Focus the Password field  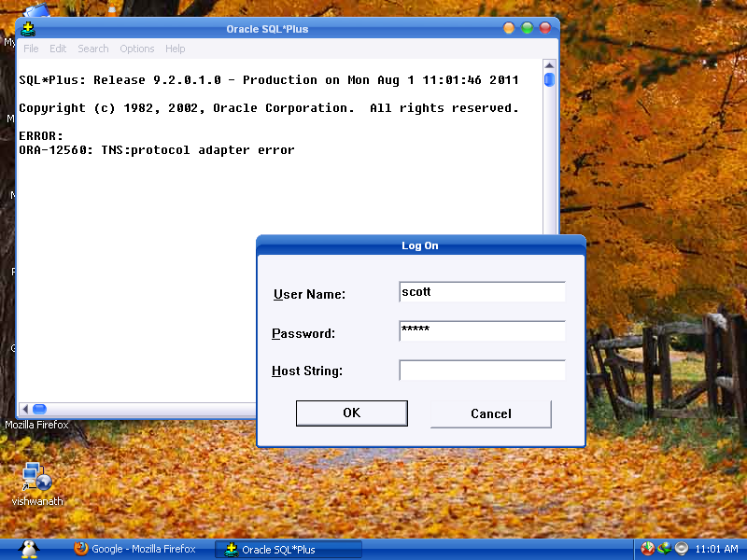tap(482, 331)
